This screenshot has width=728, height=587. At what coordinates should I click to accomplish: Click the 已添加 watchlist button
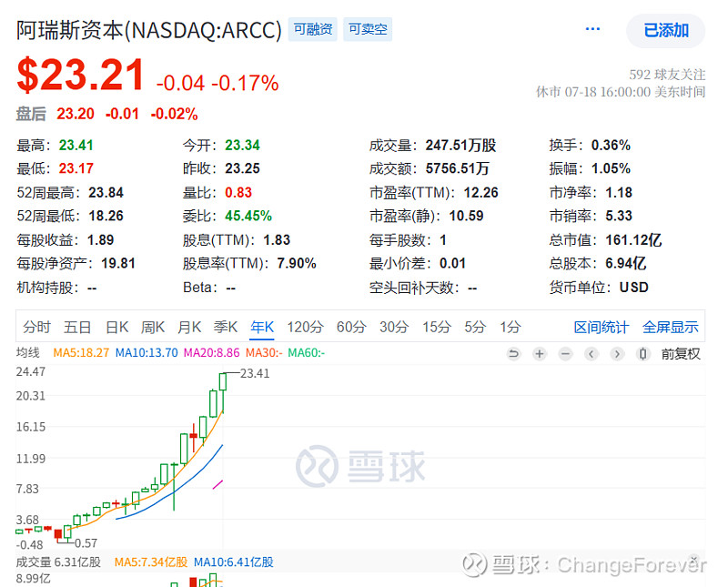666,31
